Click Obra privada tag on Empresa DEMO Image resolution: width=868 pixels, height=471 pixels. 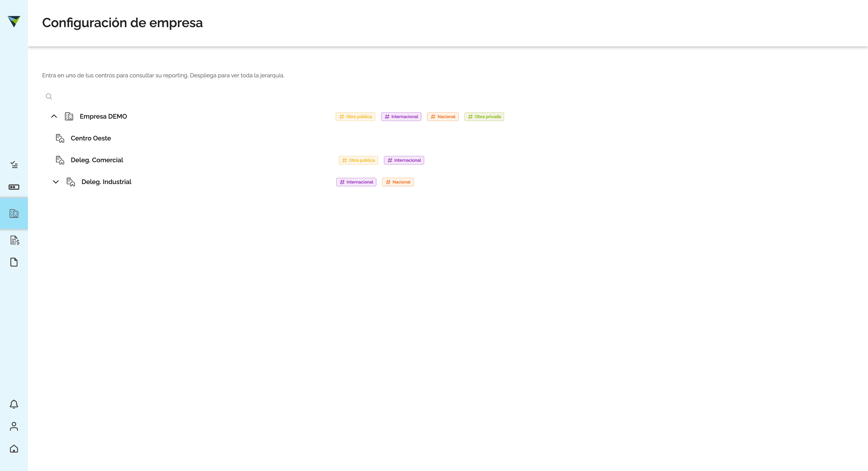tap(484, 117)
